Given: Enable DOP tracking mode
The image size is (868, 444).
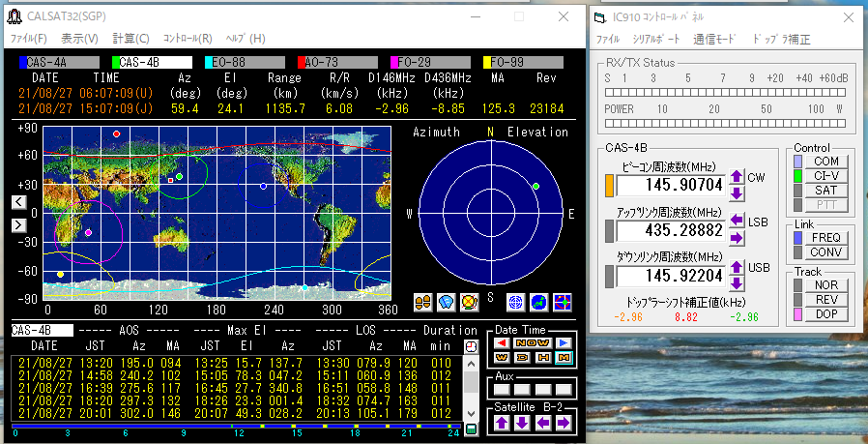Looking at the screenshot, I should tap(825, 314).
